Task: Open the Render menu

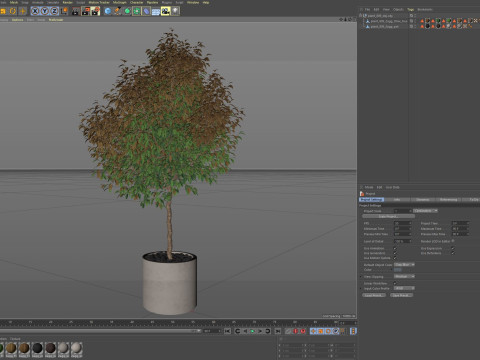Action: click(x=68, y=2)
